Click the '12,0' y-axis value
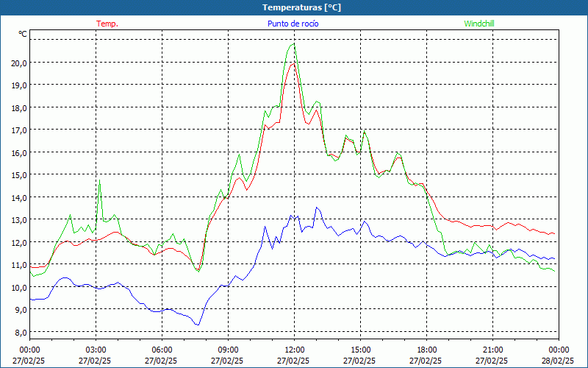This screenshot has width=588, height=368. [x=19, y=242]
